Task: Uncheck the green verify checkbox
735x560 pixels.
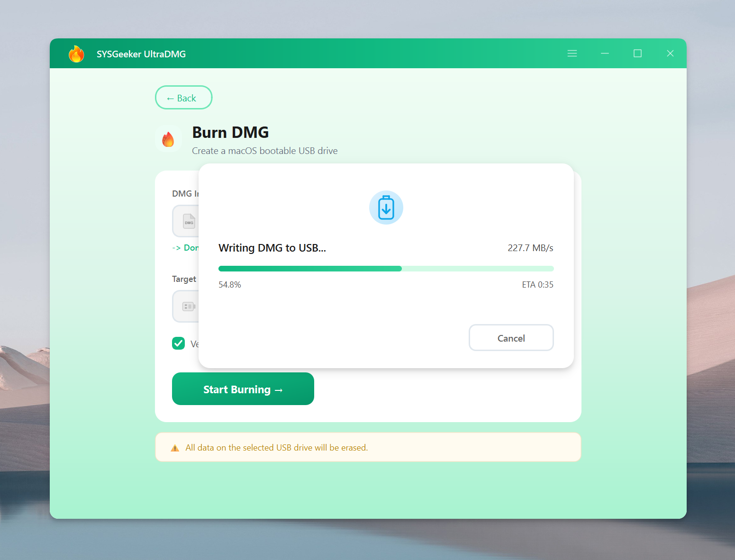Action: pyautogui.click(x=179, y=343)
